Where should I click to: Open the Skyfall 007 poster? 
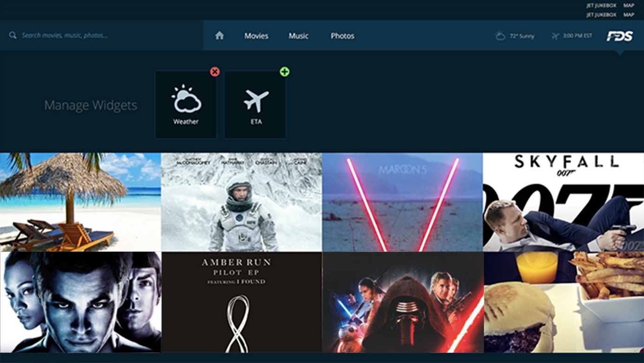(564, 202)
